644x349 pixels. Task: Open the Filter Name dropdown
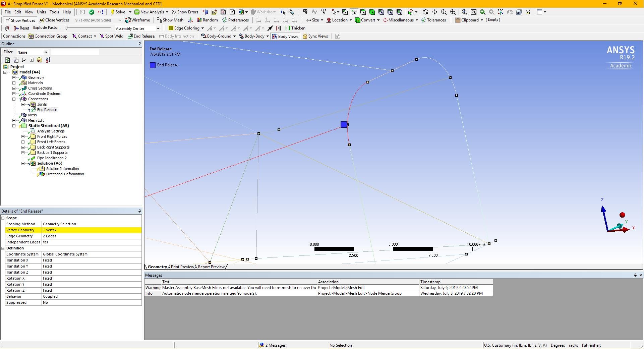point(46,52)
